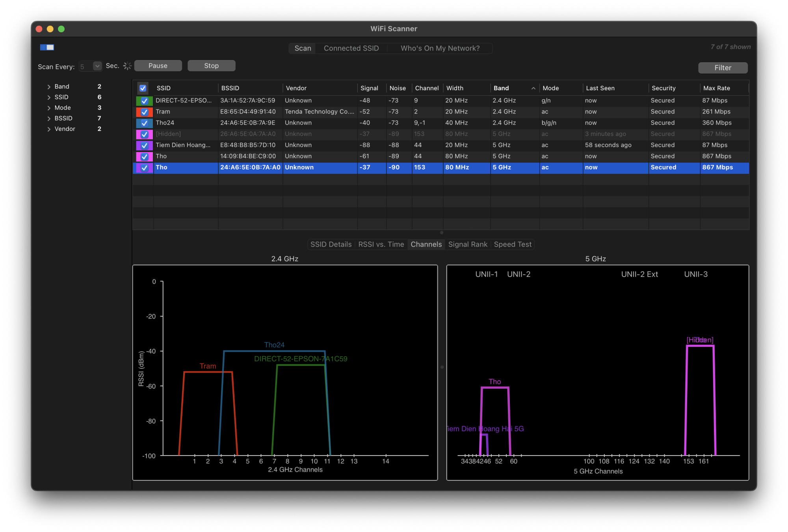Expand the Mode filter group
Image resolution: width=788 pixels, height=532 pixels.
click(x=49, y=108)
